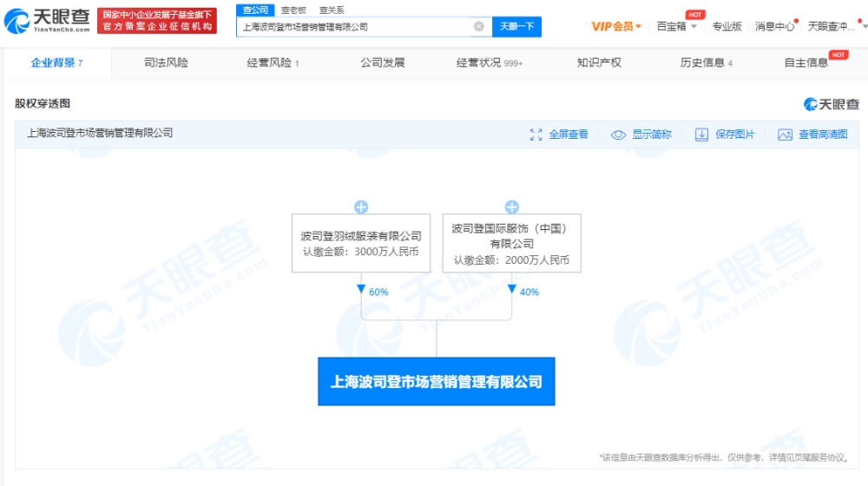
Task: Click the 60% share label
Action: (x=378, y=292)
